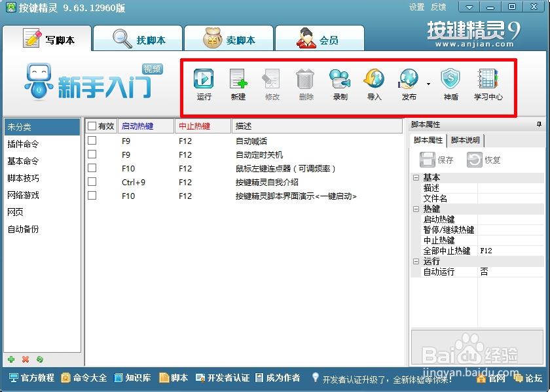This screenshot has height=392, width=550.
Task: Select the 基本命令 category
Action: point(42,161)
